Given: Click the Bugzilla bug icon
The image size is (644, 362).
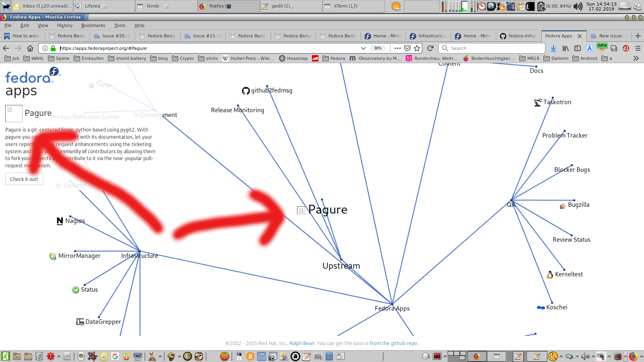Looking at the screenshot, I should click(563, 206).
